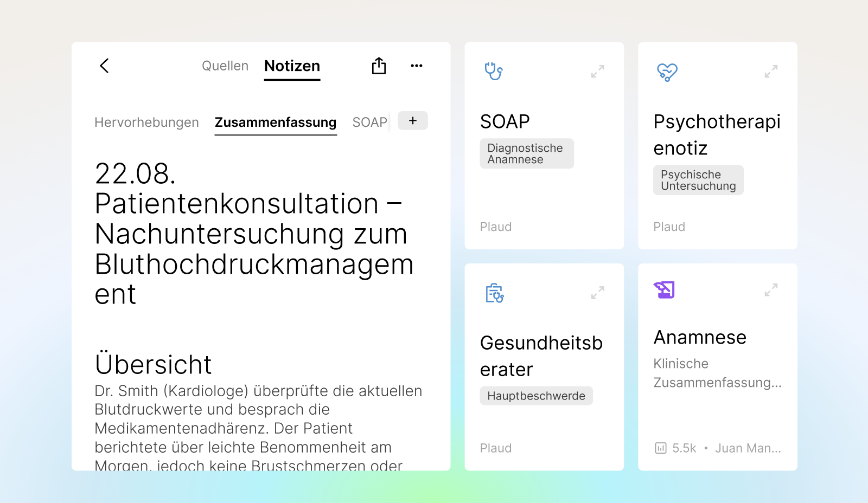Click the purple Anamnese template icon
The height and width of the screenshot is (503, 868).
pyautogui.click(x=664, y=290)
